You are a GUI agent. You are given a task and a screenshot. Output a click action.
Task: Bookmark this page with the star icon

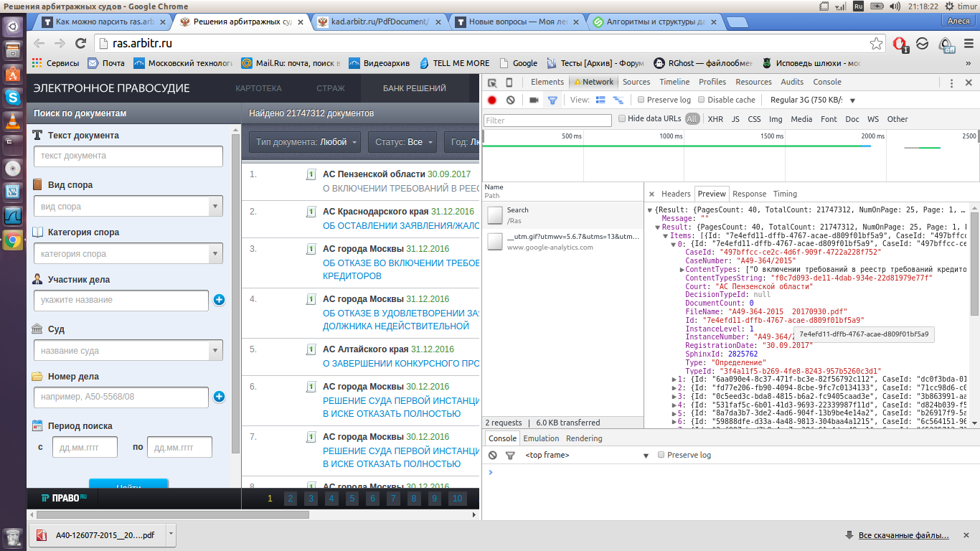[x=876, y=44]
